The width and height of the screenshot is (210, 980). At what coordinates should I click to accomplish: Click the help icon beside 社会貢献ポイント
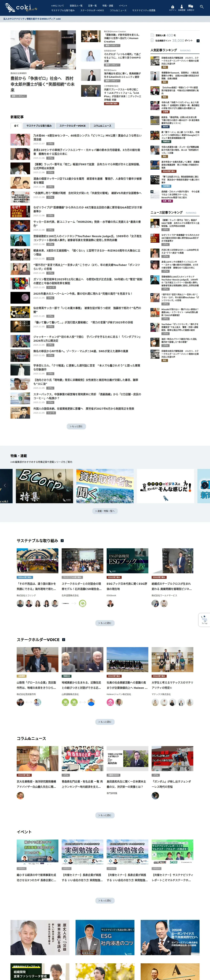(198, 41)
